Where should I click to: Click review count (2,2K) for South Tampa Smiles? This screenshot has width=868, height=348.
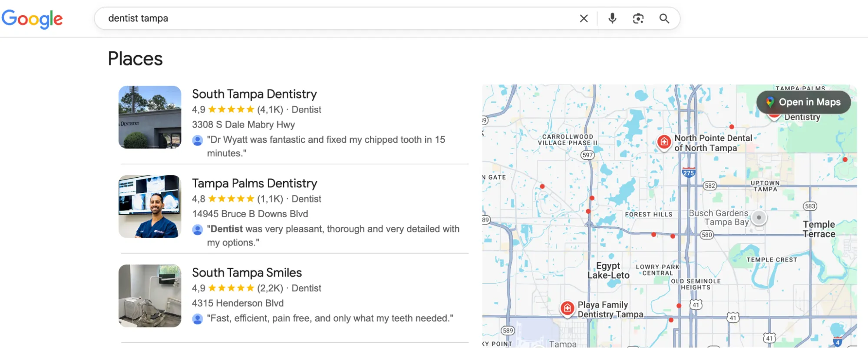(x=270, y=288)
